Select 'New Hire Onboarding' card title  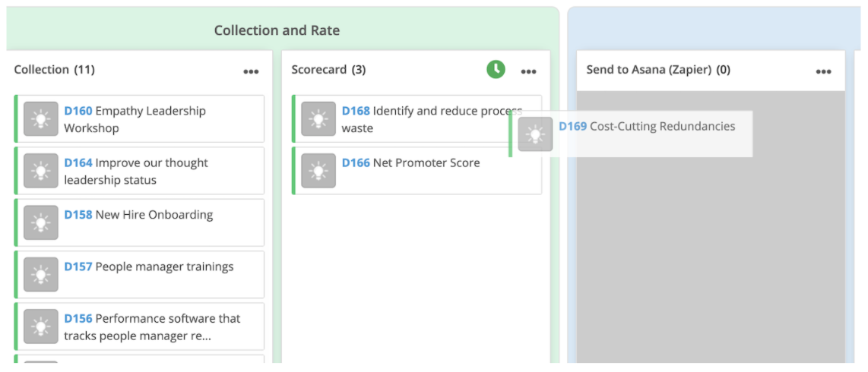154,215
